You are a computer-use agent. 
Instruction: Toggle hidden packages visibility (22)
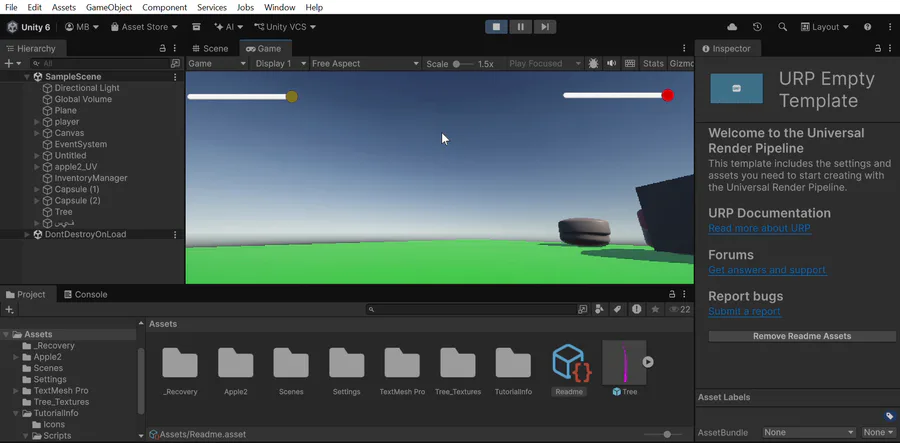coord(680,309)
